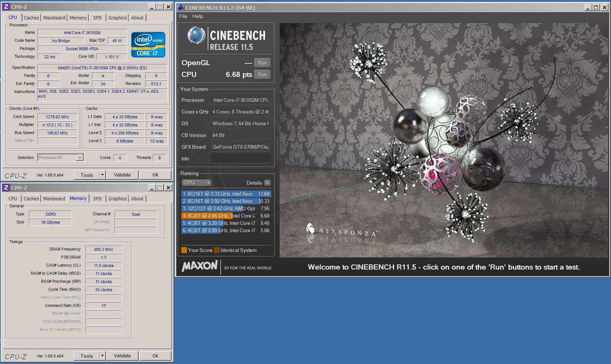Select highlighted ranking row 4 at 2.46 GHz
The width and height of the screenshot is (611, 364).
click(x=226, y=216)
